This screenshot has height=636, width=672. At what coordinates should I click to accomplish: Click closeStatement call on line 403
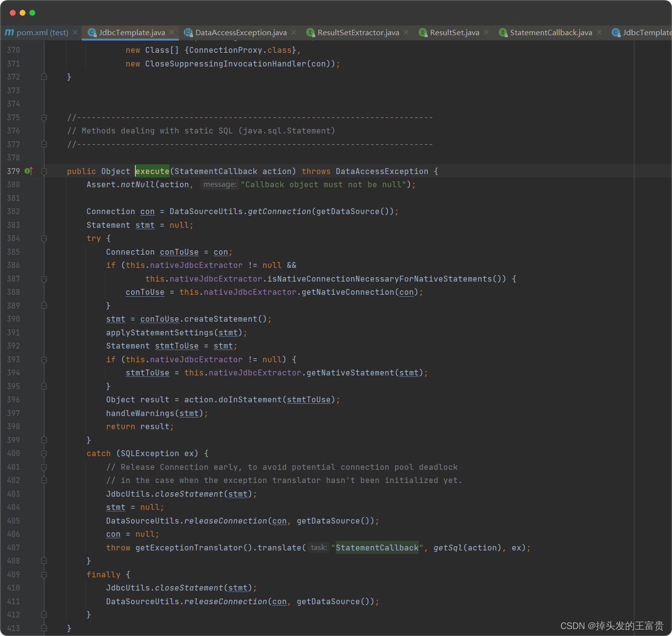(189, 494)
